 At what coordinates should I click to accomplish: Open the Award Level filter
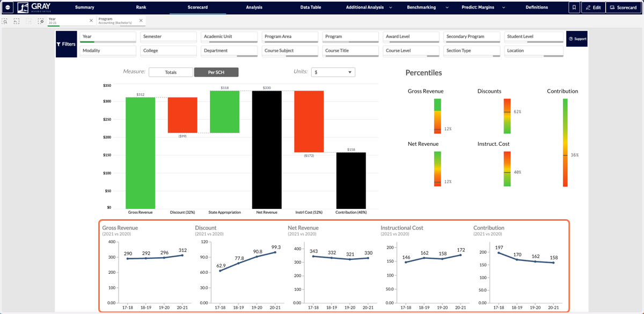(x=411, y=37)
